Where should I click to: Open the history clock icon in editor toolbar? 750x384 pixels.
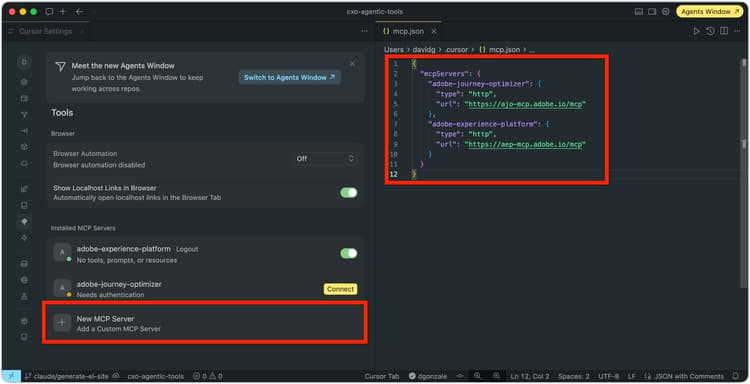(x=710, y=31)
